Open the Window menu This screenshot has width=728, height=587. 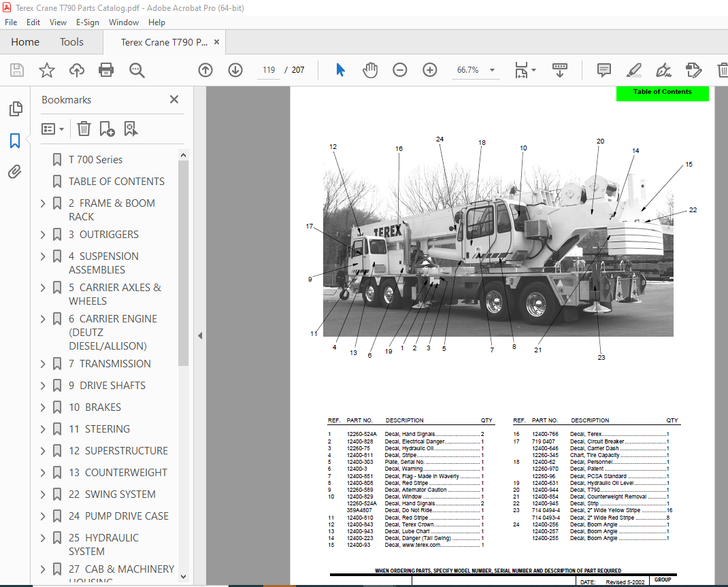coord(124,22)
